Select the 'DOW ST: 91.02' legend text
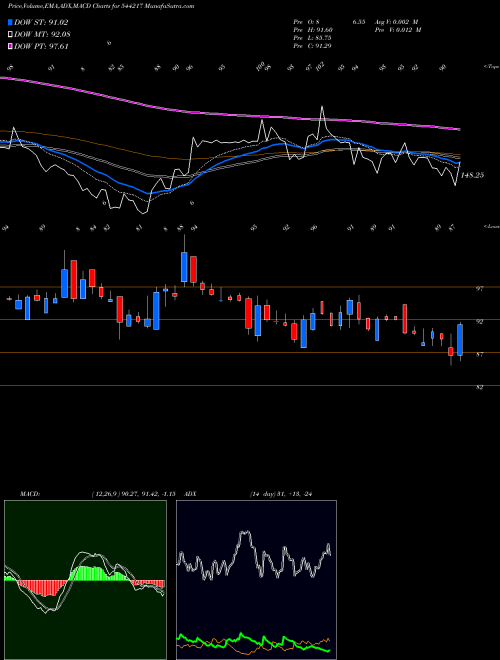The width and height of the screenshot is (500, 660). (x=41, y=22)
